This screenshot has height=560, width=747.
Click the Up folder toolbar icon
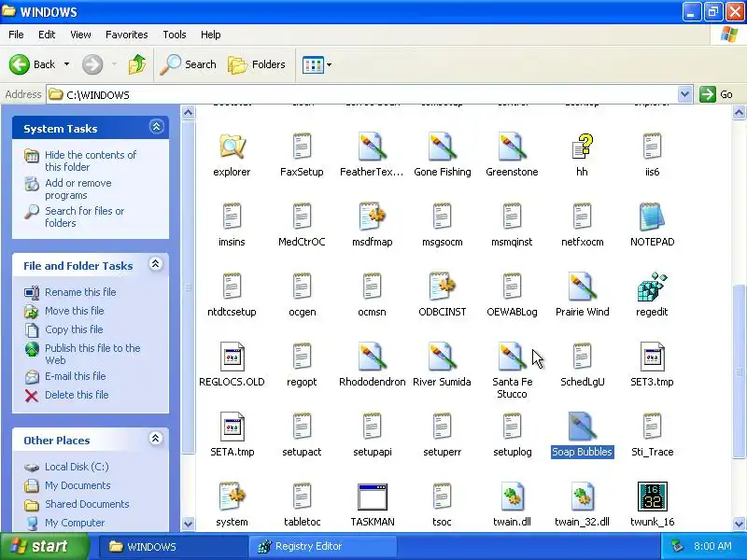click(136, 64)
